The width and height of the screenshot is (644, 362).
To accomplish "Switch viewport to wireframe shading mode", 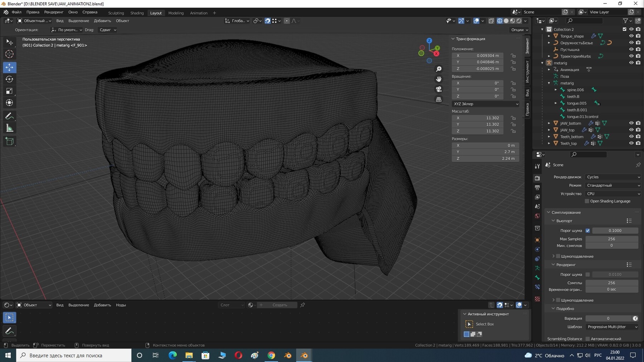I will tap(499, 21).
